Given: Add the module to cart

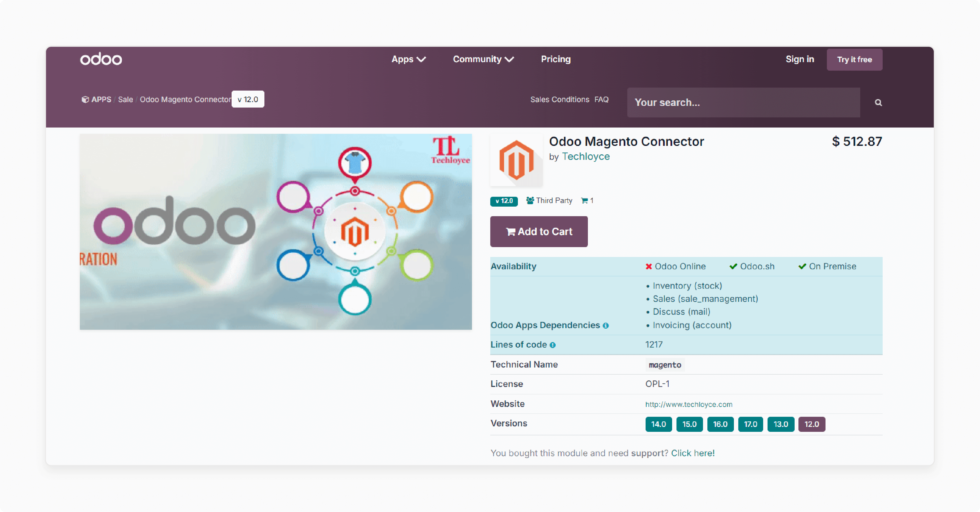Looking at the screenshot, I should pos(539,232).
